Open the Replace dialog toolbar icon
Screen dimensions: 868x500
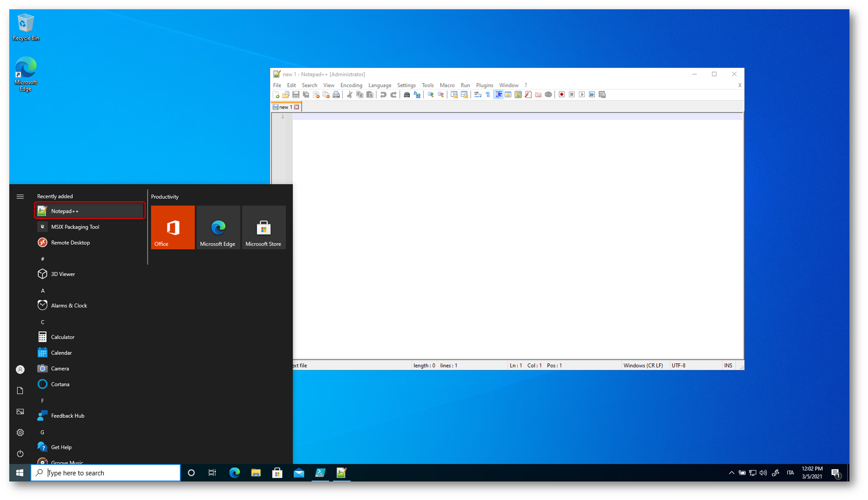[x=417, y=95]
